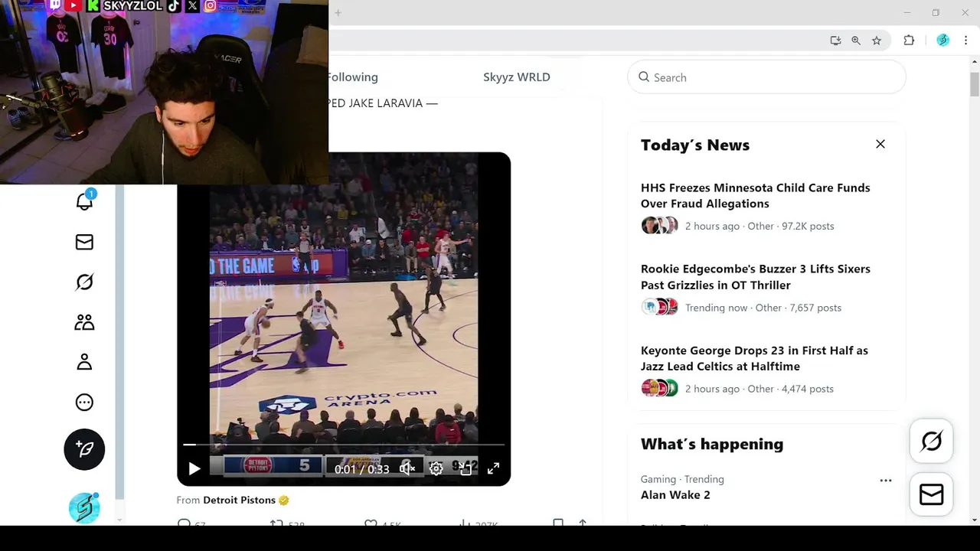The height and width of the screenshot is (551, 980).
Task: Open Keyonte George Drops 23 story
Action: pos(754,358)
